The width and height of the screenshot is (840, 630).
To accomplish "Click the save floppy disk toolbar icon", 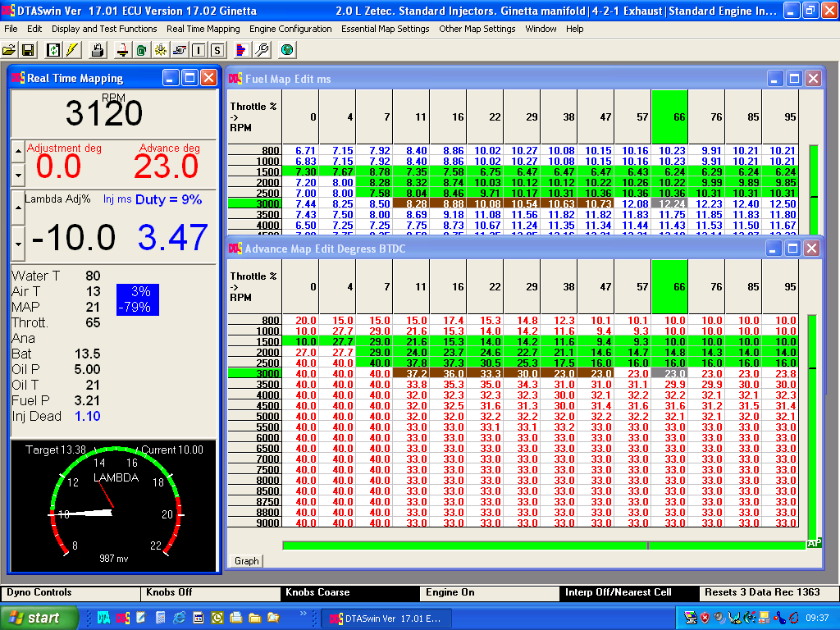I will [27, 50].
